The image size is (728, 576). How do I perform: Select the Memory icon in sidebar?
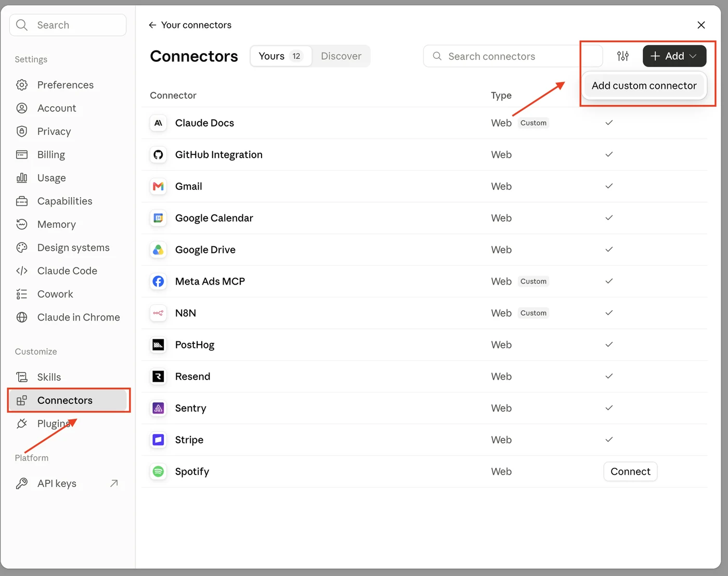click(22, 224)
